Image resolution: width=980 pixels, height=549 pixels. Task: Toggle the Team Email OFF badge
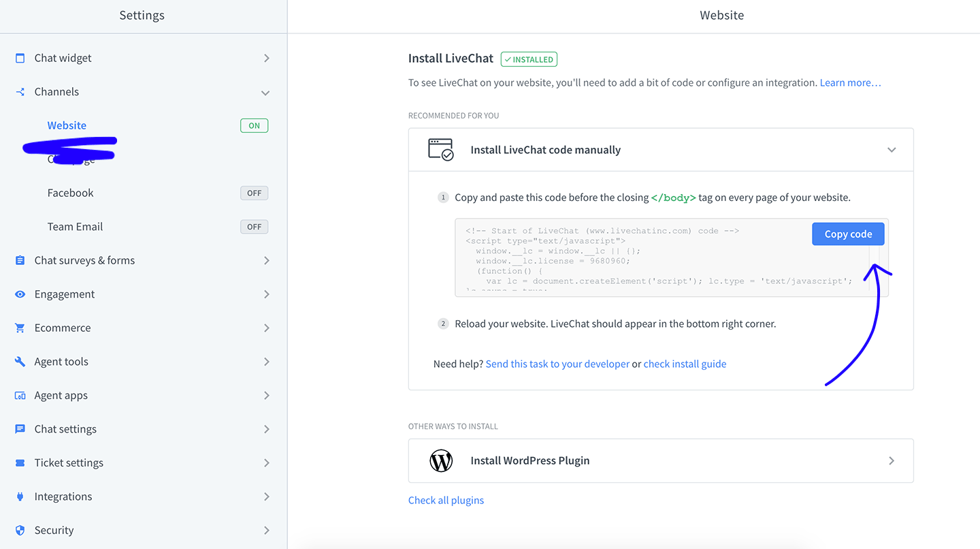click(254, 227)
